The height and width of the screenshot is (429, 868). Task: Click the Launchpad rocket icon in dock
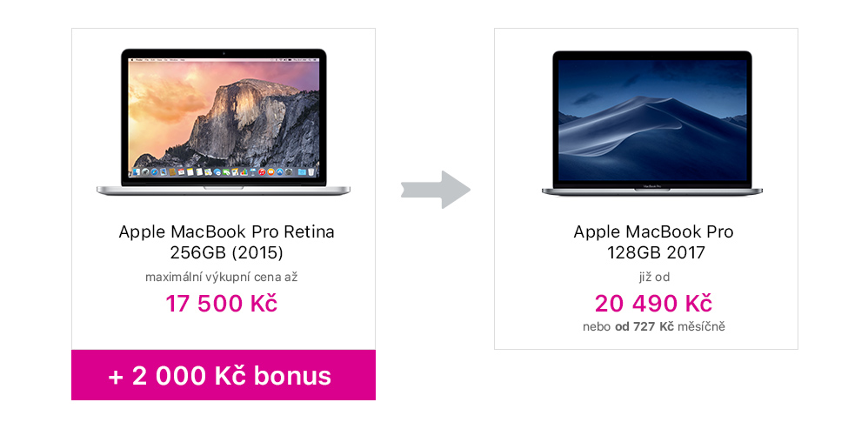(145, 172)
